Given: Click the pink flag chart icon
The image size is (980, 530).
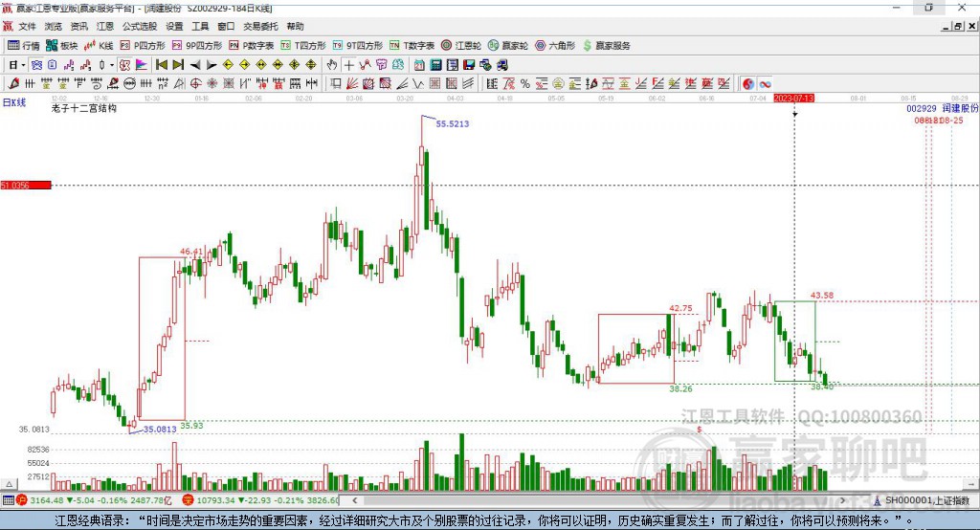Looking at the screenshot, I should click(142, 65).
